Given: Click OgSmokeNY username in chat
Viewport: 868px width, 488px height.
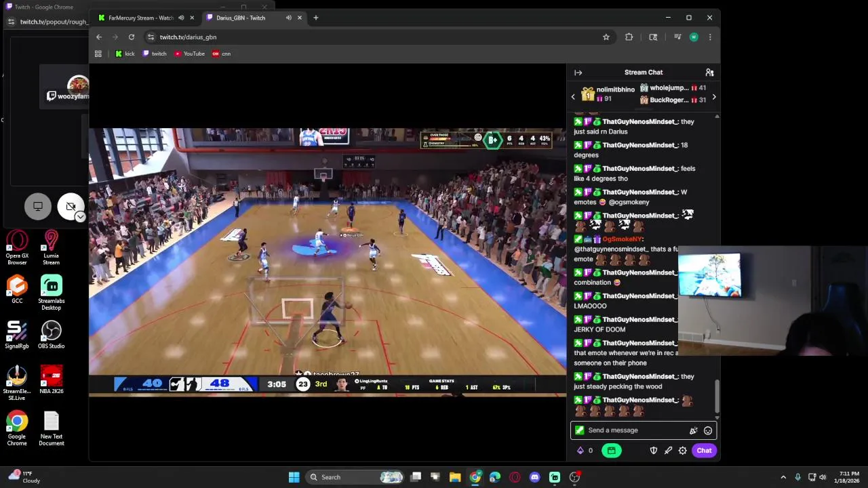Looking at the screenshot, I should point(622,239).
